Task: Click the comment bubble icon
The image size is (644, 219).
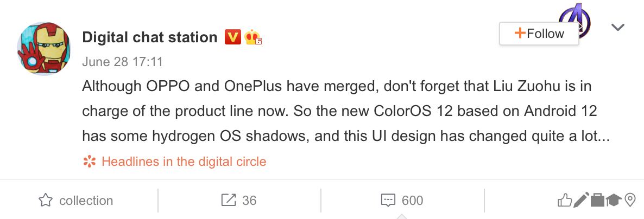Action: click(388, 201)
